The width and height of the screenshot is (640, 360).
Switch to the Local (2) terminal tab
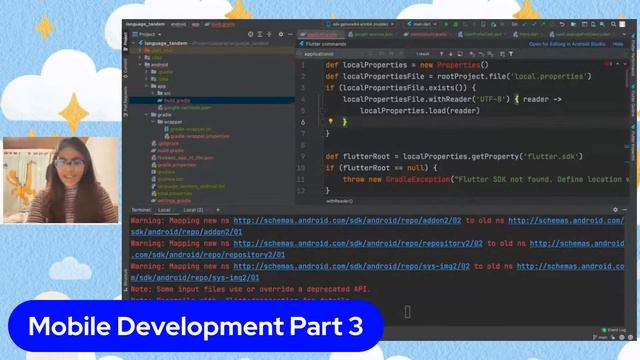click(193, 210)
